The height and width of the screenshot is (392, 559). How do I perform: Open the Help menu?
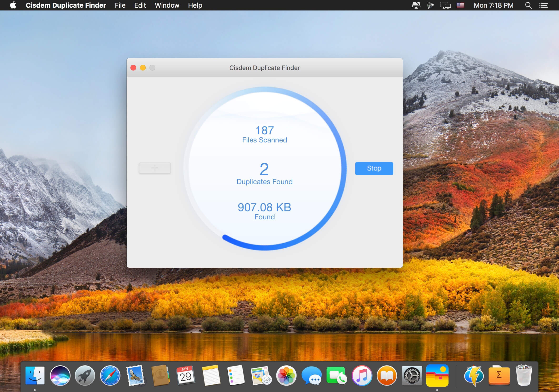pos(195,5)
